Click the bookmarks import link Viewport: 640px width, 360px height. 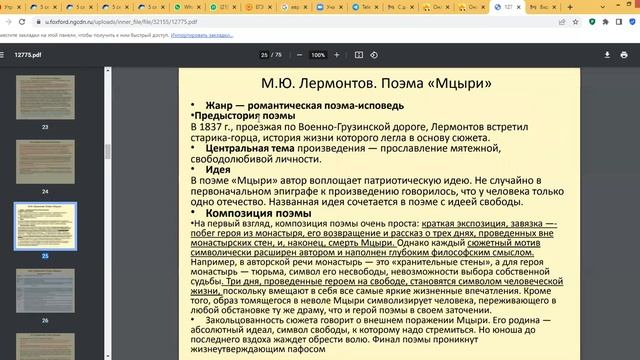202,35
